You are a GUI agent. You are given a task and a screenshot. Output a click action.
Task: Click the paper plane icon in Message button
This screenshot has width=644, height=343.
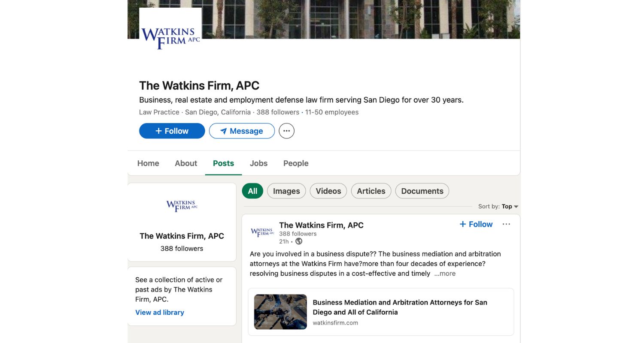click(224, 131)
